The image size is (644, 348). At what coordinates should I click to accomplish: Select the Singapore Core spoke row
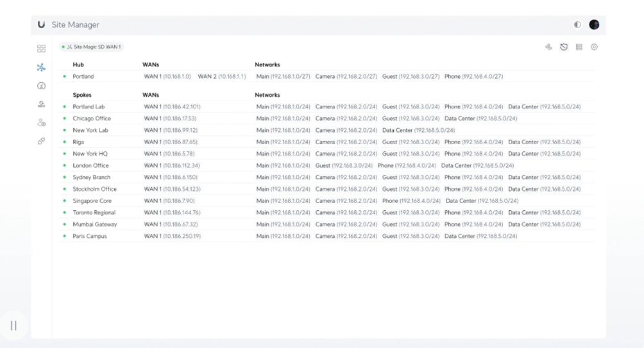(x=92, y=201)
